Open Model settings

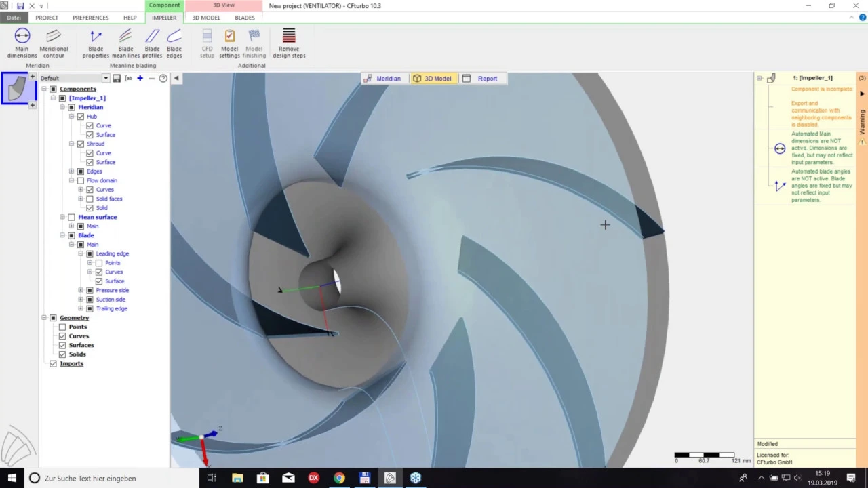[x=229, y=43]
